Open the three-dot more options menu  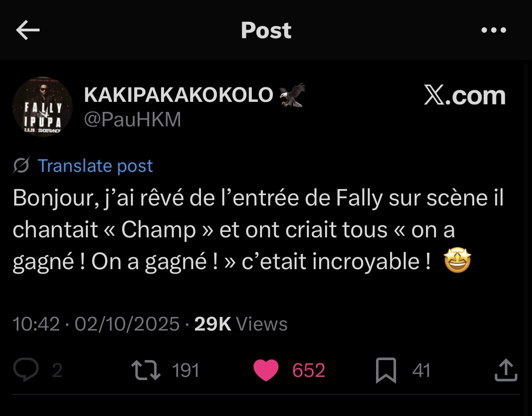[493, 30]
